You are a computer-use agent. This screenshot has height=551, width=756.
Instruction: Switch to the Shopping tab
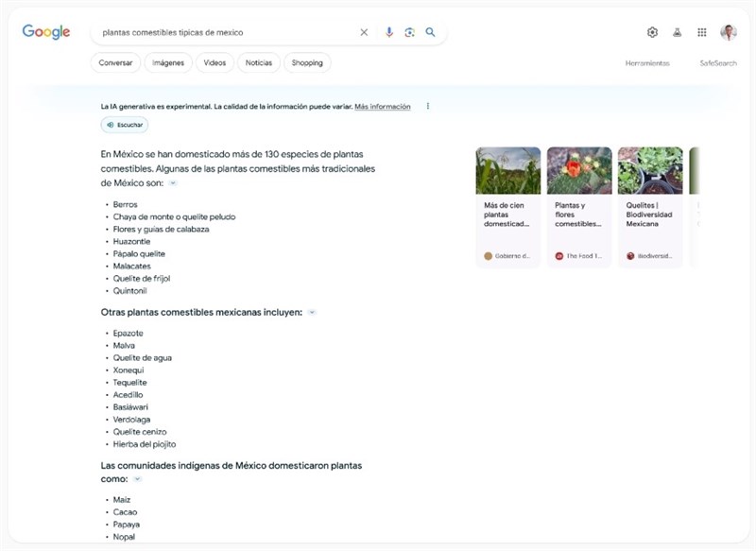point(307,62)
